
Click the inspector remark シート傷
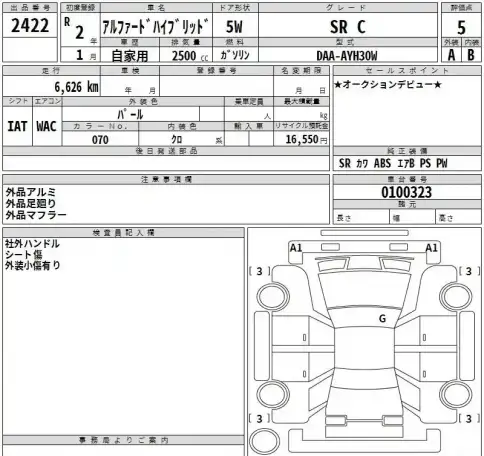pos(23,255)
